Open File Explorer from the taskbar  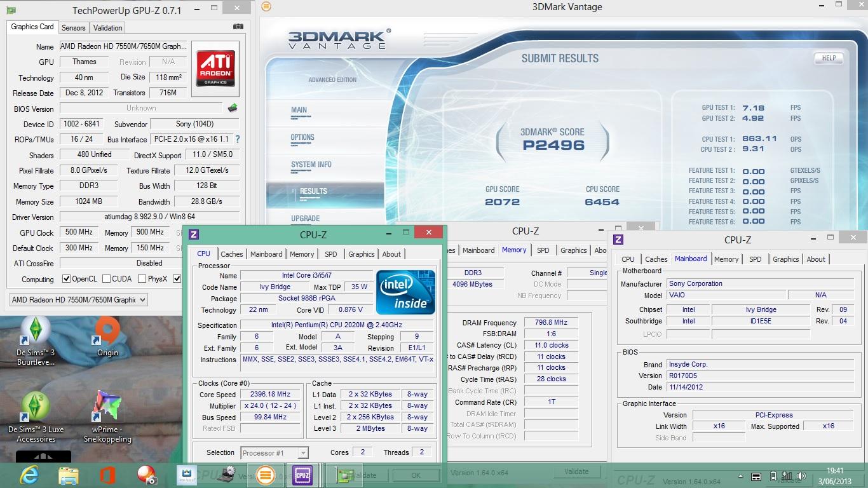pos(68,475)
